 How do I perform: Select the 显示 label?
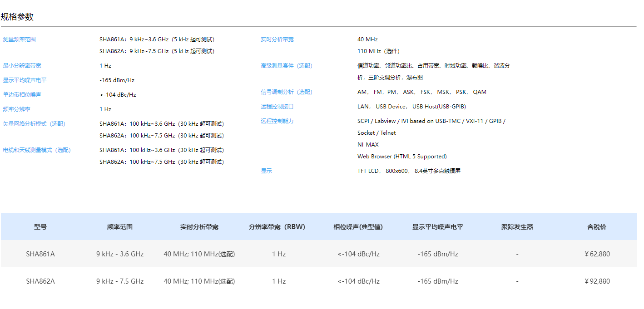tap(266, 171)
